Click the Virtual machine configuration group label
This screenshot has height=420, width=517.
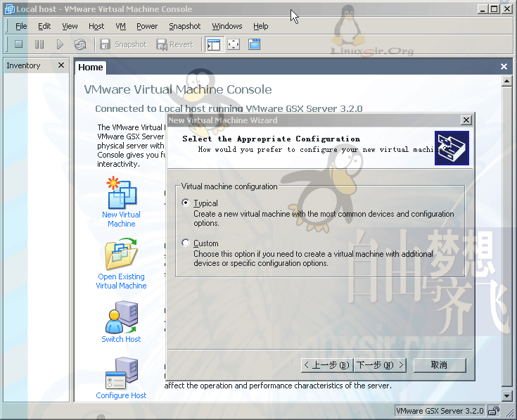pyautogui.click(x=229, y=186)
